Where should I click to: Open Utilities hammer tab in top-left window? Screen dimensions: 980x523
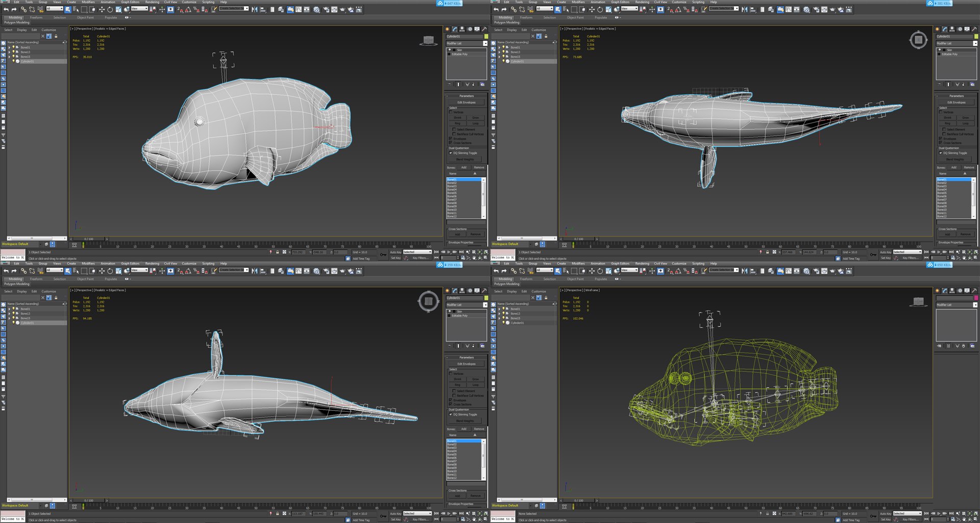coord(484,29)
